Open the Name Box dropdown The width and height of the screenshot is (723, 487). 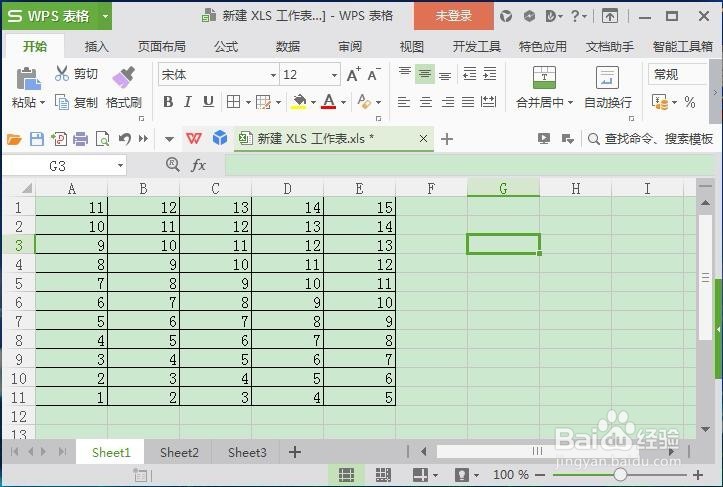click(120, 165)
